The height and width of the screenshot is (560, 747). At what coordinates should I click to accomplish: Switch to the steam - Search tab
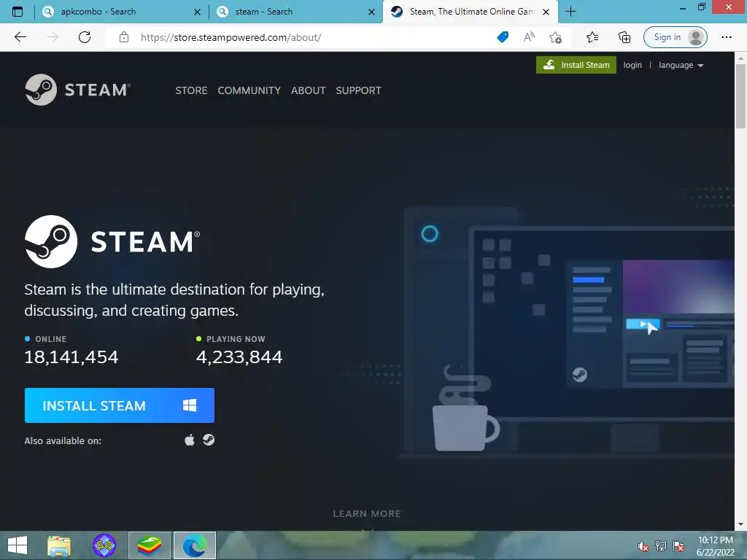click(x=296, y=12)
